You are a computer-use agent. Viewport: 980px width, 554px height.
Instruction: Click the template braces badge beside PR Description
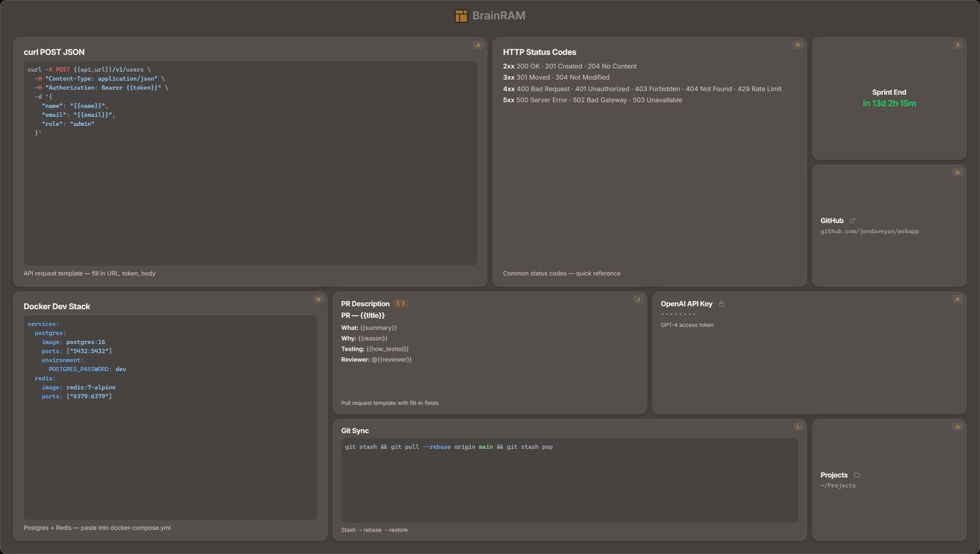401,304
